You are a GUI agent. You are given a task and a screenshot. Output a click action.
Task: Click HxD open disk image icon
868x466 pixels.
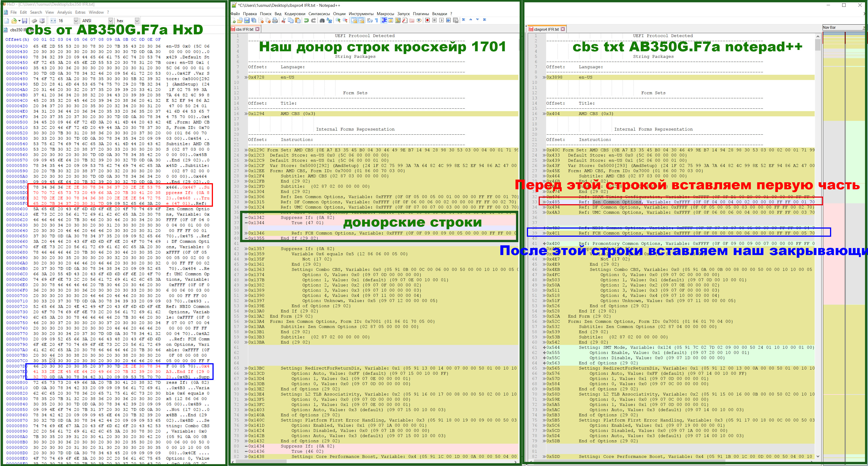coord(42,21)
